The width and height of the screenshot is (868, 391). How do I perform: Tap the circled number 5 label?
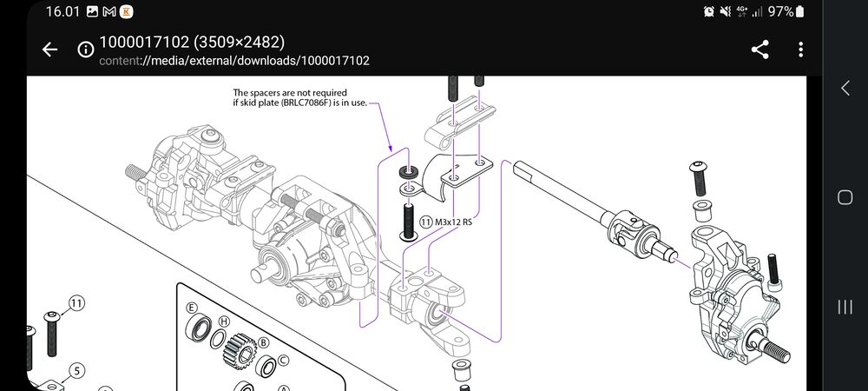point(77,370)
